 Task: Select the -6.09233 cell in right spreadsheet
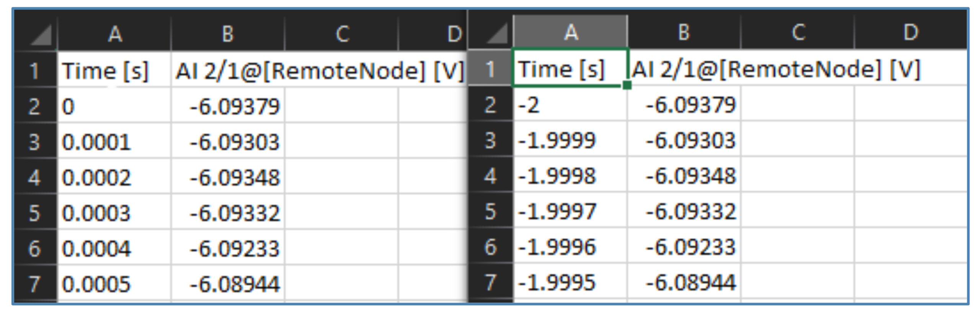tap(684, 247)
